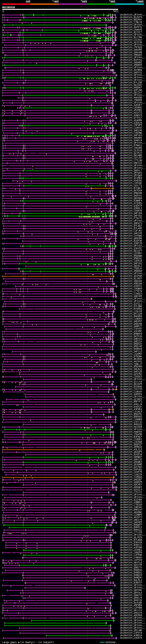Click the red ~20% identity legend bar

pos(16,4)
